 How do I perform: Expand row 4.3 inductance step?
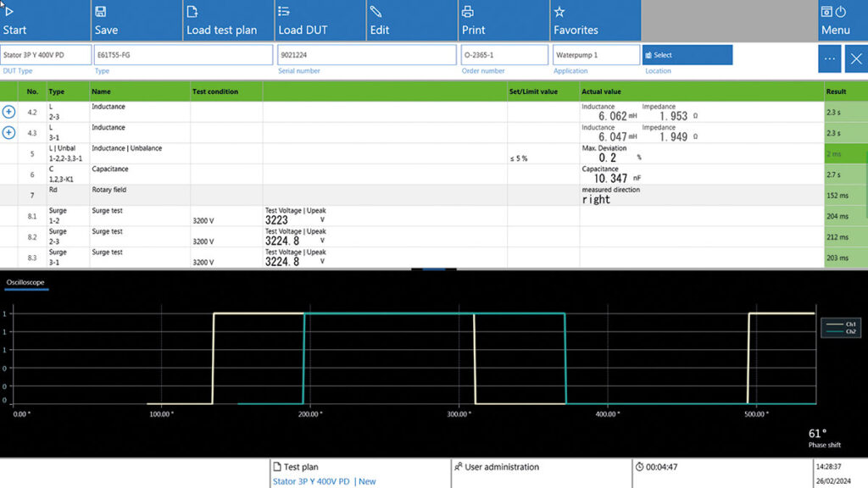pyautogui.click(x=9, y=132)
